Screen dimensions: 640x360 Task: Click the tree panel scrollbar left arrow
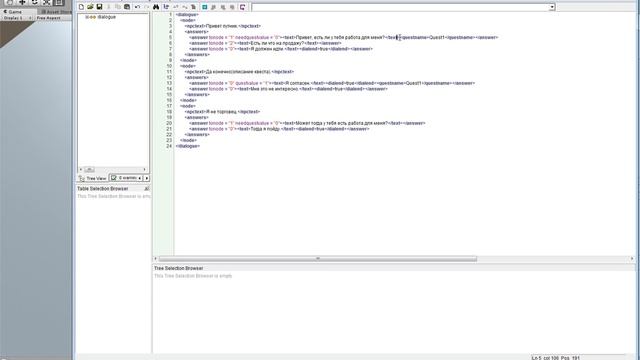(80, 169)
